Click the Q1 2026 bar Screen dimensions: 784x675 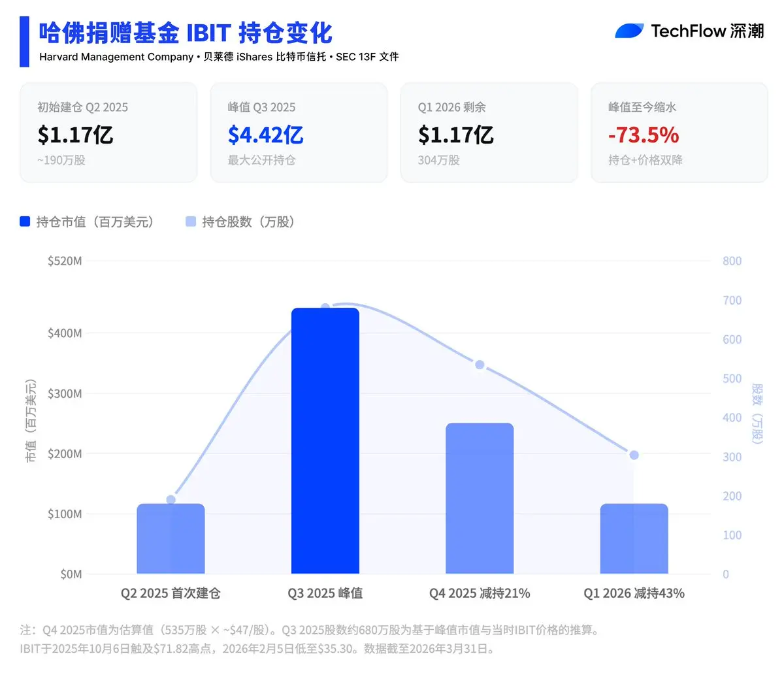634,539
